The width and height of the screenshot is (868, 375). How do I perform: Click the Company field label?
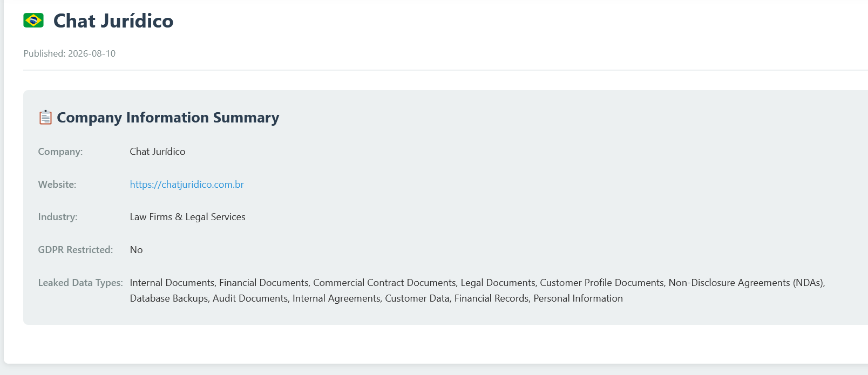60,152
